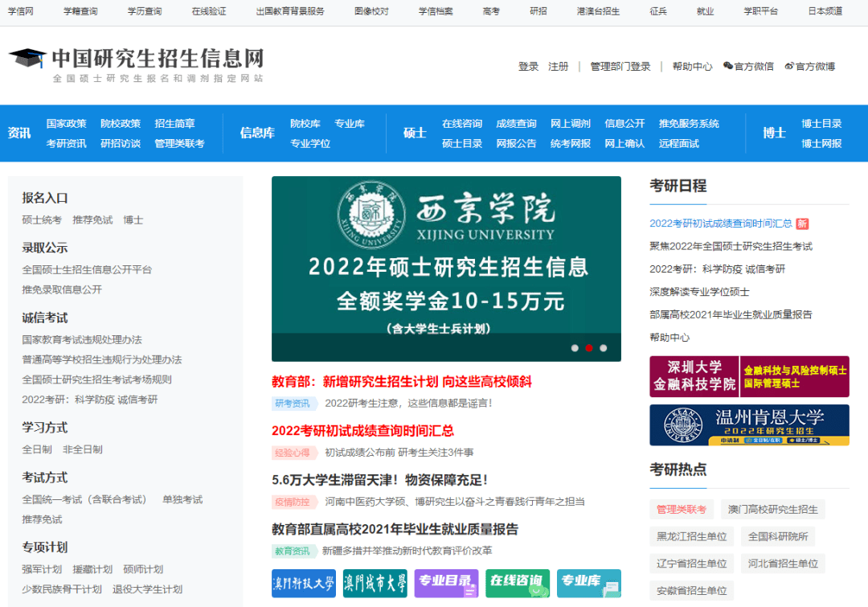Click the 全国科研院所 tag
868x607 pixels.
coord(778,537)
